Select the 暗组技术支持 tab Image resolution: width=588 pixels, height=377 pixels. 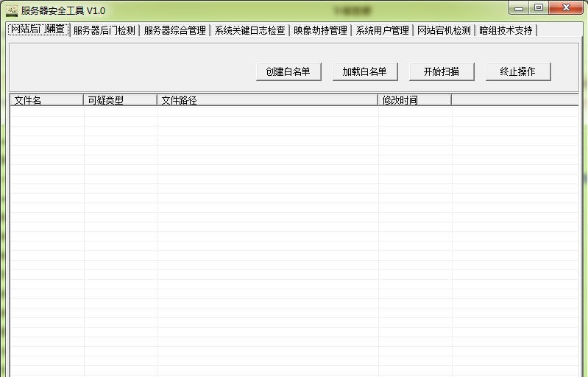tap(506, 30)
